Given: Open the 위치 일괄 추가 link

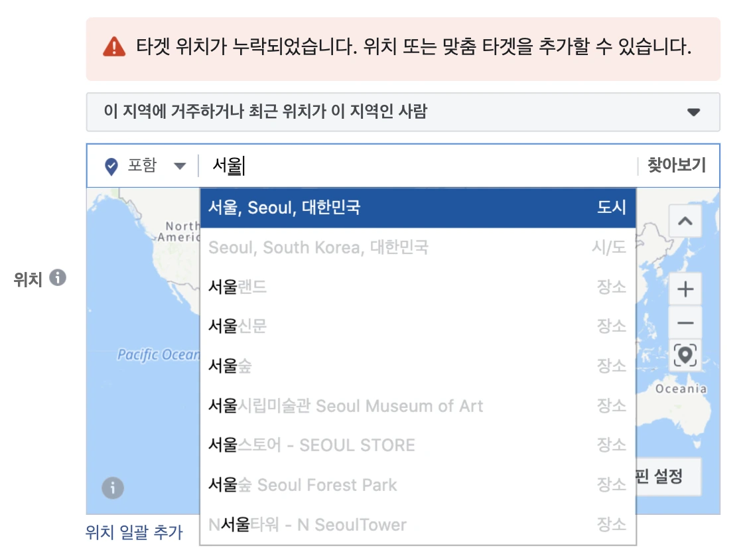Looking at the screenshot, I should coord(134,532).
